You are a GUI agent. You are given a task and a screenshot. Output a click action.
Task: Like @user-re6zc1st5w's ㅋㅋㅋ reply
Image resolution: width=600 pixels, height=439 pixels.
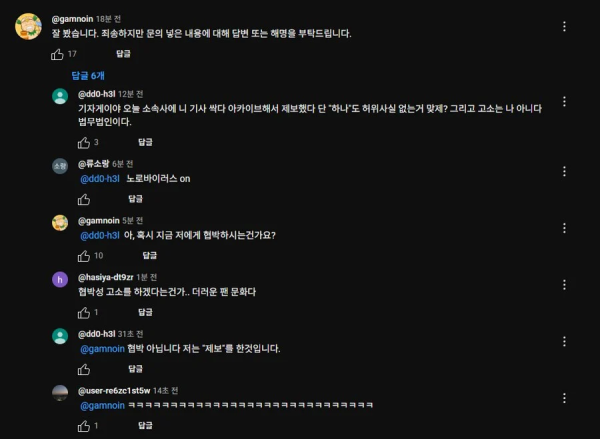pyautogui.click(x=84, y=426)
